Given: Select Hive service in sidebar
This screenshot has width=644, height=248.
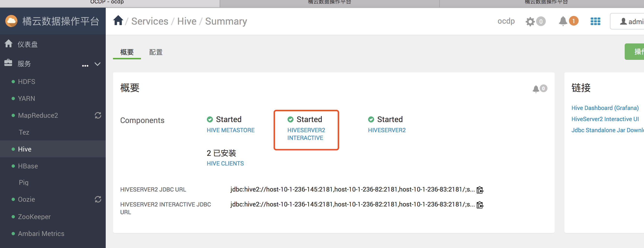Looking at the screenshot, I should click(25, 149).
